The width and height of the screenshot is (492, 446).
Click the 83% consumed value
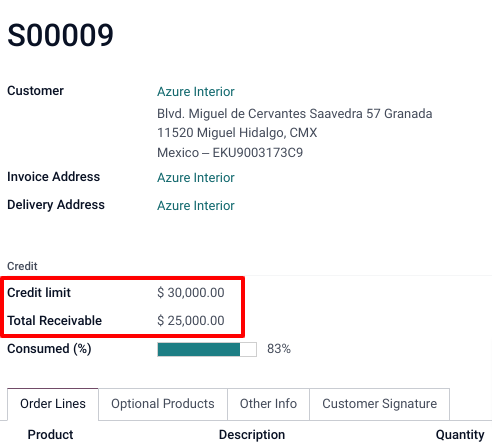tap(279, 349)
